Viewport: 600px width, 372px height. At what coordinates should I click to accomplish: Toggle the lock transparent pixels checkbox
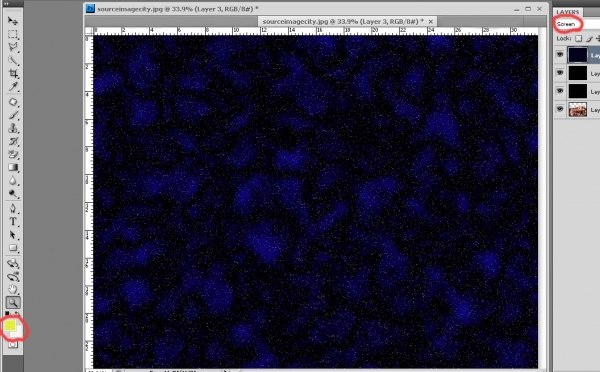tap(578, 38)
